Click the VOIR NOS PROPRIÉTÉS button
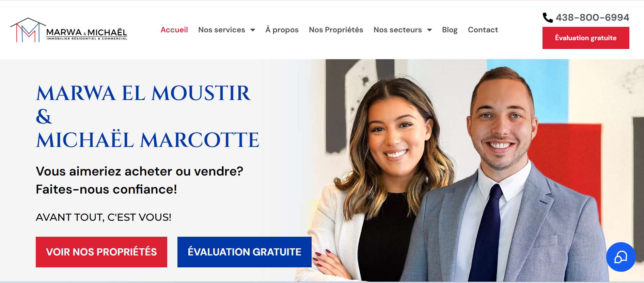Screen dimensions: 644x283 coord(101,252)
